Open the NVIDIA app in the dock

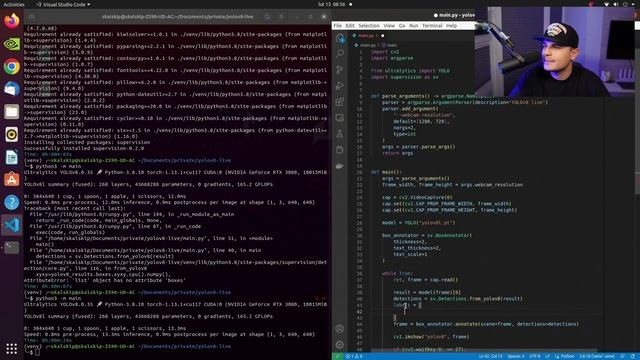11,44
